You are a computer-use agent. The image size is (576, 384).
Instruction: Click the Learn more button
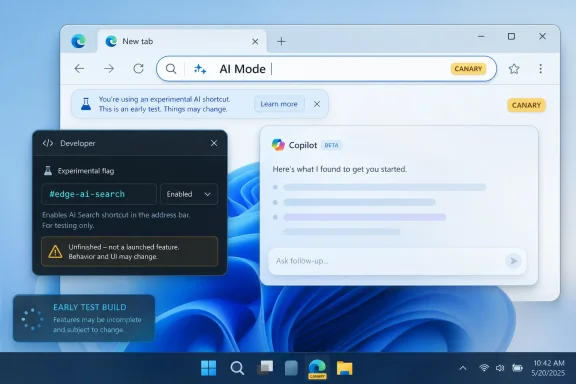(x=279, y=104)
